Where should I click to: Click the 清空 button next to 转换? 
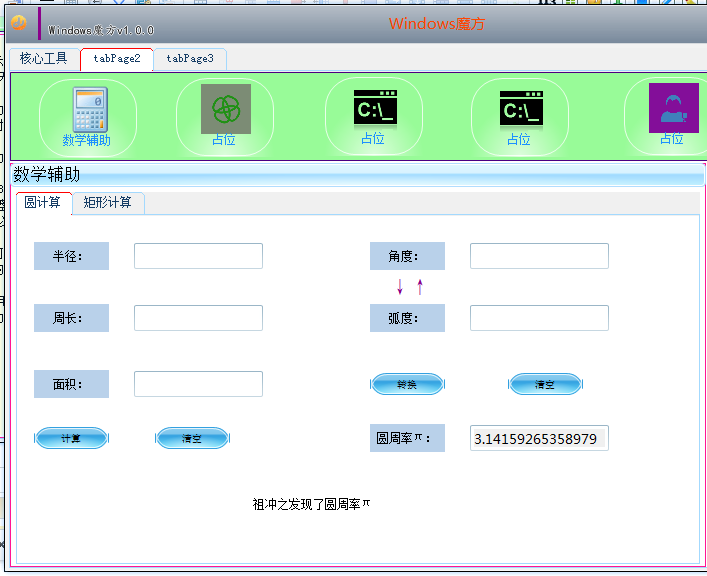click(545, 384)
